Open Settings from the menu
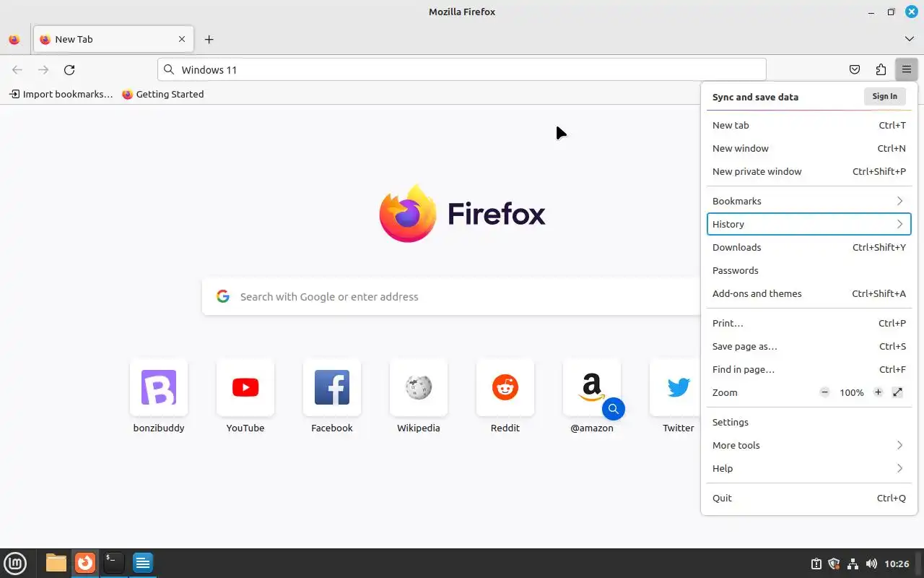The height and width of the screenshot is (578, 924). click(x=808, y=422)
